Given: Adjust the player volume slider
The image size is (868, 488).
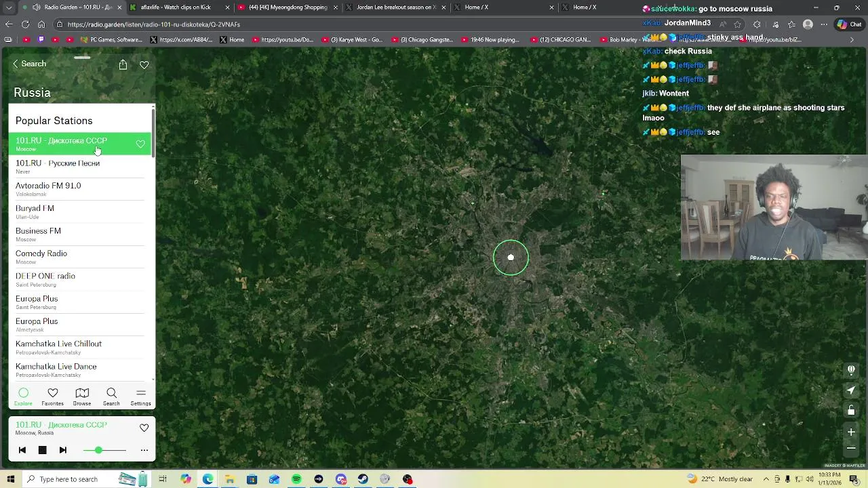Looking at the screenshot, I should (x=105, y=450).
